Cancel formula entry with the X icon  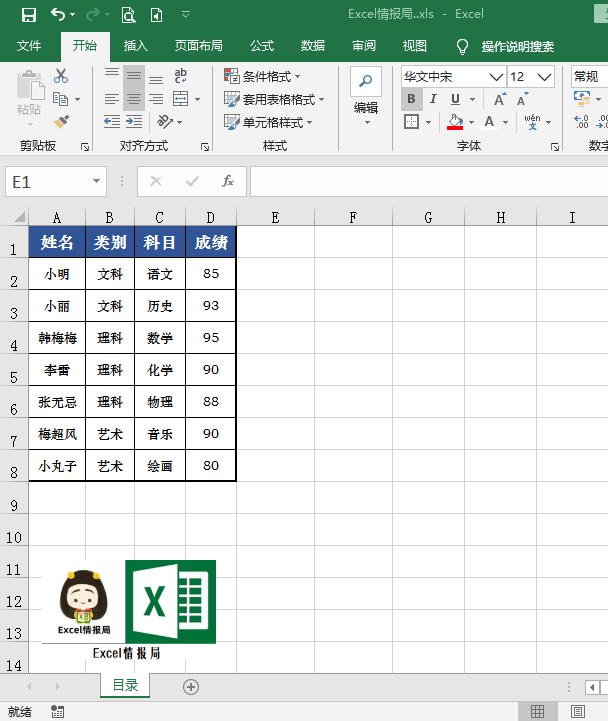coord(156,181)
